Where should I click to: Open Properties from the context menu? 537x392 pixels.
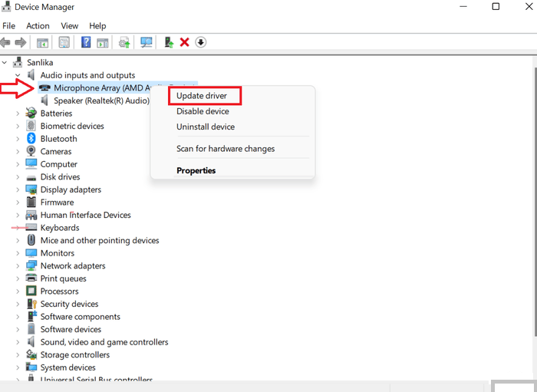pos(196,170)
